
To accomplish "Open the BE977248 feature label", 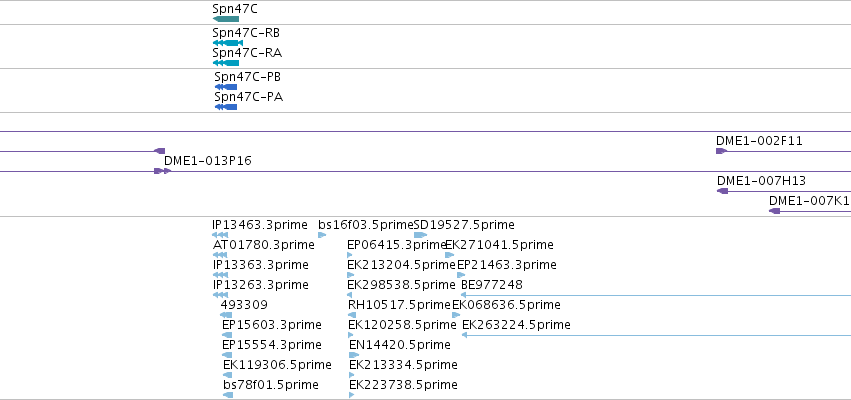I will (492, 285).
